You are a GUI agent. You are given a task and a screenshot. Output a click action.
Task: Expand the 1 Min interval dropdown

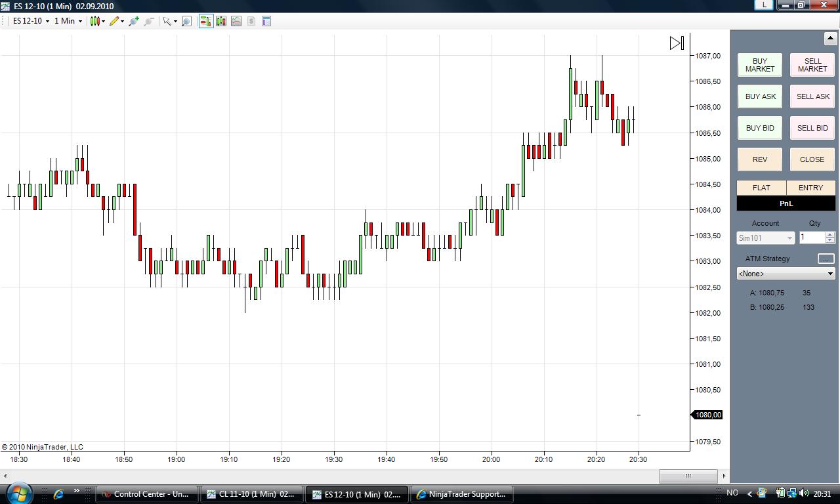pos(80,21)
